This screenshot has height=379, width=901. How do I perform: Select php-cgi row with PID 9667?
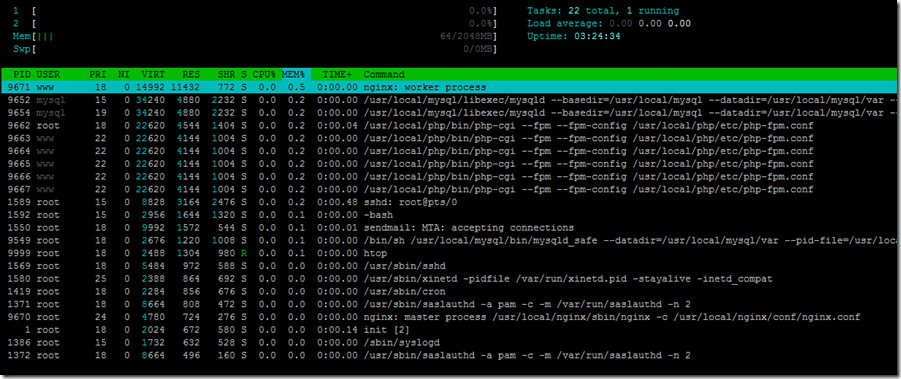[x=450, y=190]
